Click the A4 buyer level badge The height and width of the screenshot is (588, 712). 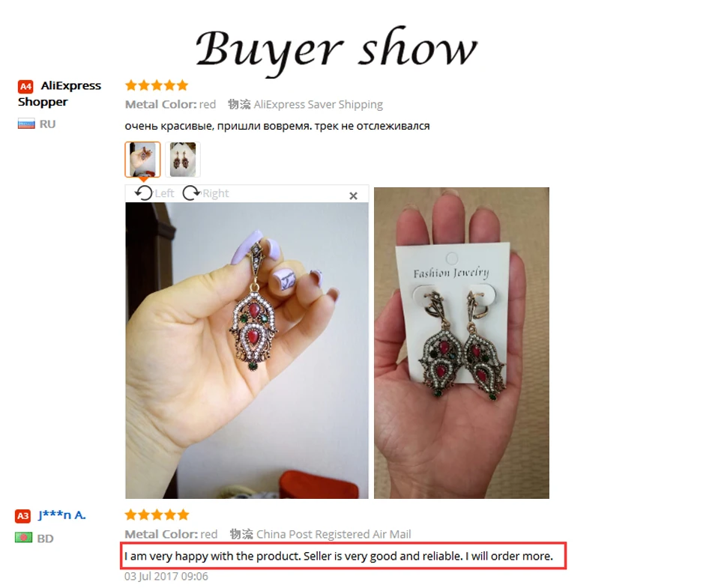(x=25, y=86)
